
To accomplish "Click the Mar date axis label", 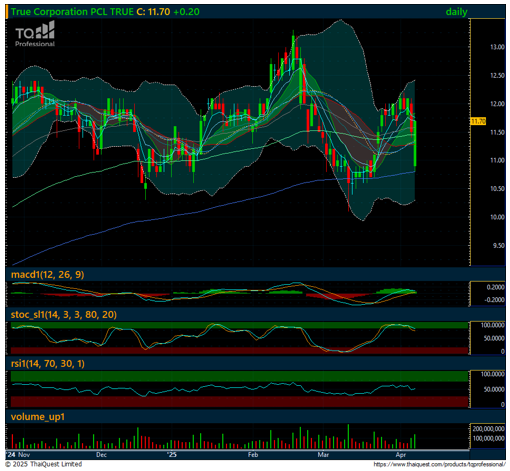I will (x=323, y=455).
